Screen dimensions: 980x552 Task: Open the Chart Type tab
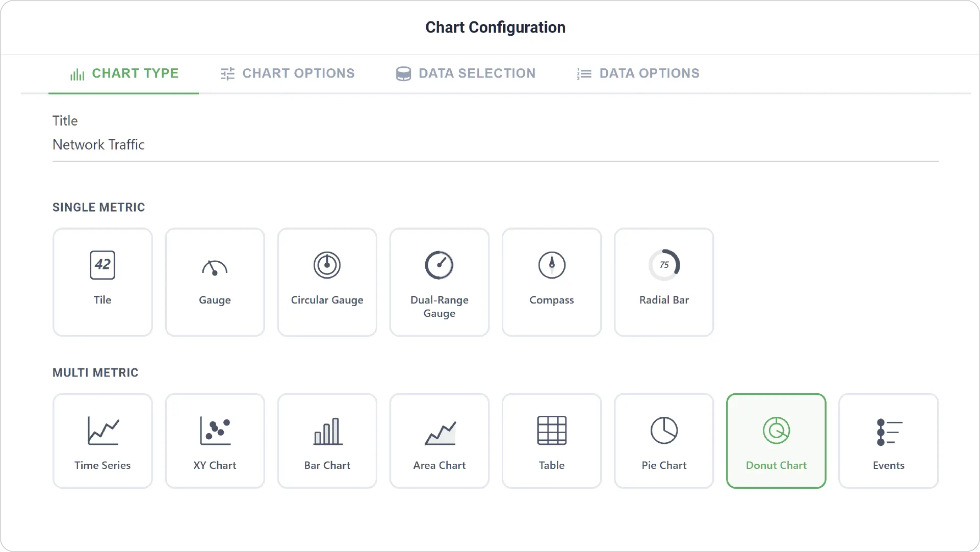coord(124,73)
